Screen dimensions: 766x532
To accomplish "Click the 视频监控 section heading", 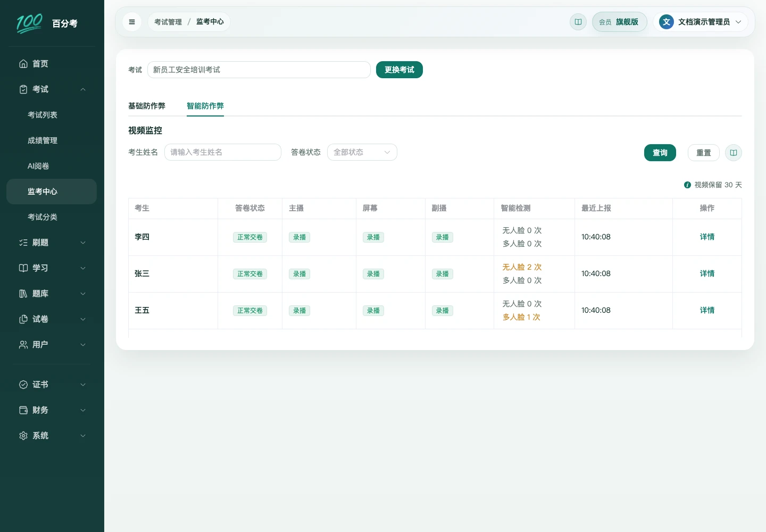I will 145,130.
